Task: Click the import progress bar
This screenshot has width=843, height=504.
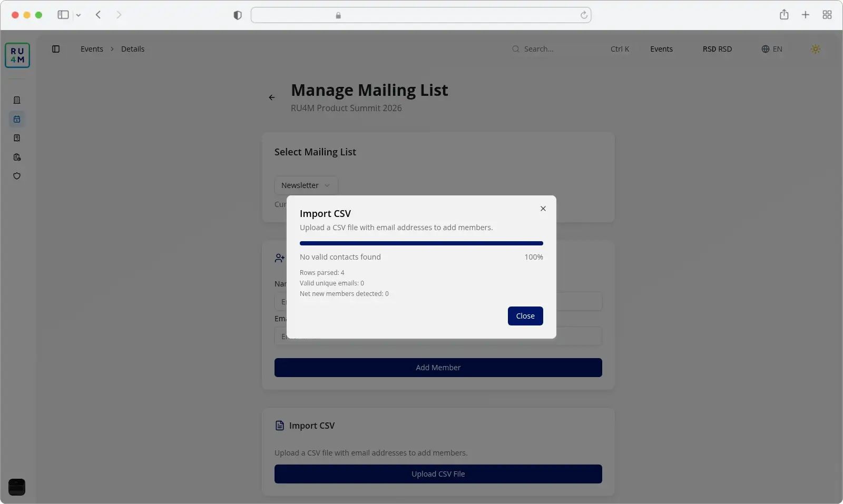Action: (x=421, y=243)
